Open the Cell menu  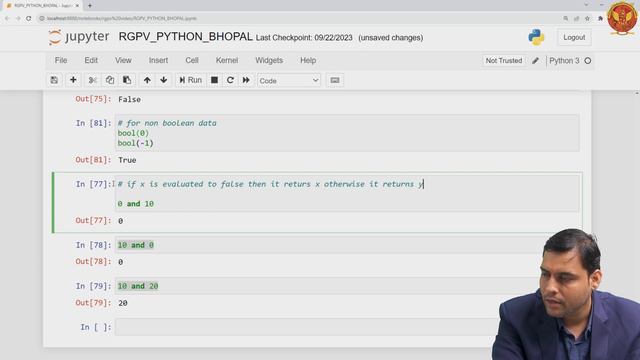[192, 60]
